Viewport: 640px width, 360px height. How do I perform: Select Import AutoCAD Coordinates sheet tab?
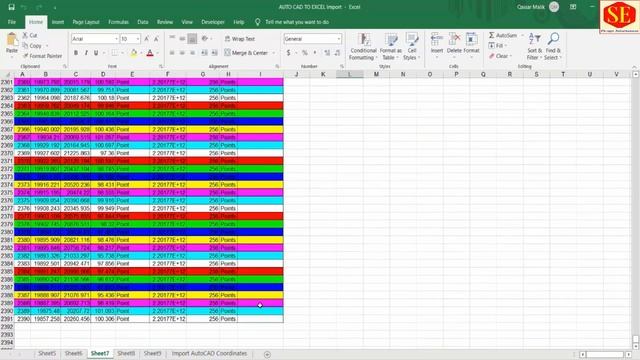(209, 353)
